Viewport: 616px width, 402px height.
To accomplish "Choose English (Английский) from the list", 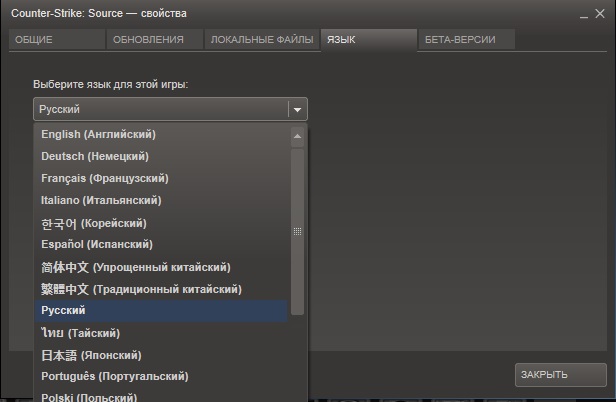I will coord(98,134).
